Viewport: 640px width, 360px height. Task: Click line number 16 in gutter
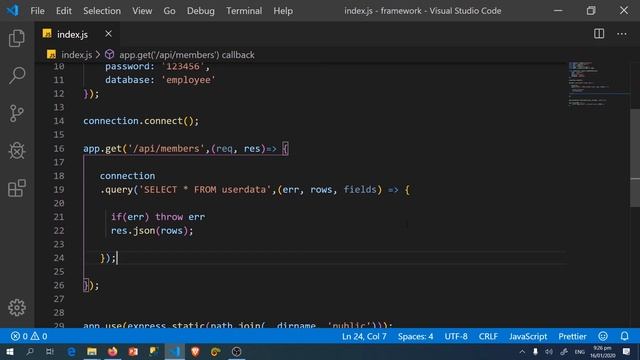[x=59, y=149]
